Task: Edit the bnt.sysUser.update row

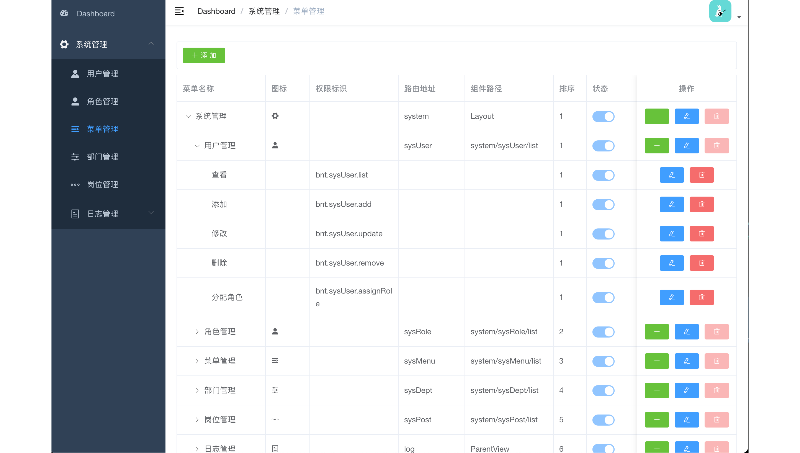Action: (671, 234)
